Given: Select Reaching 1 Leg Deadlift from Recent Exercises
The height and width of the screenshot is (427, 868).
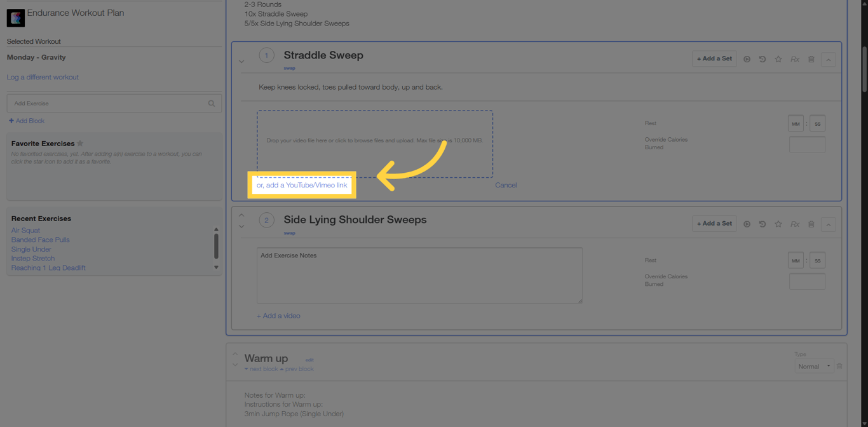Looking at the screenshot, I should tap(48, 268).
